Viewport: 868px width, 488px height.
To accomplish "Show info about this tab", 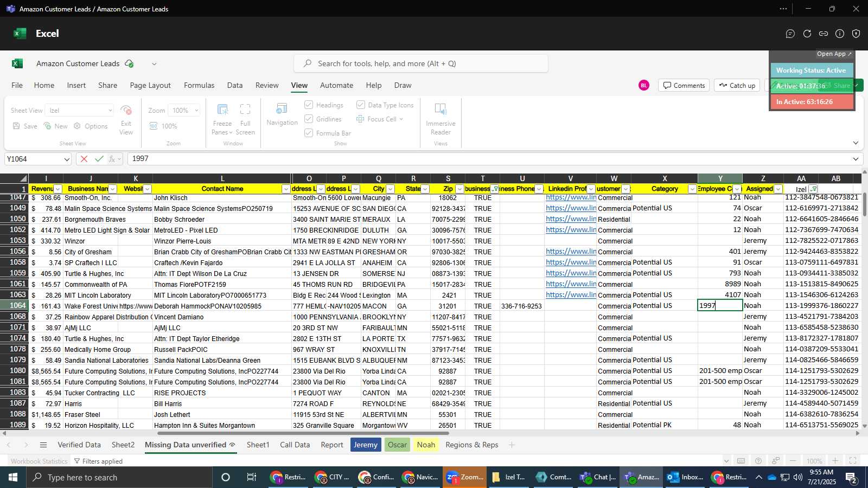I will pyautogui.click(x=840, y=34).
